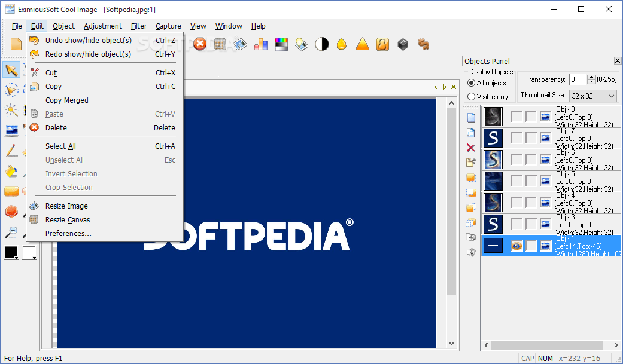
Task: Click previous document tab arrow
Action: pyautogui.click(x=436, y=87)
